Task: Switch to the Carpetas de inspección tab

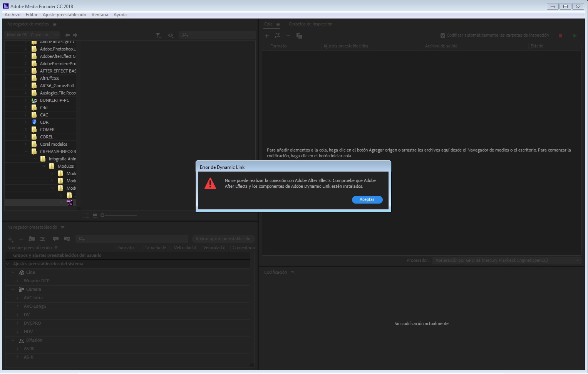Action: point(310,24)
